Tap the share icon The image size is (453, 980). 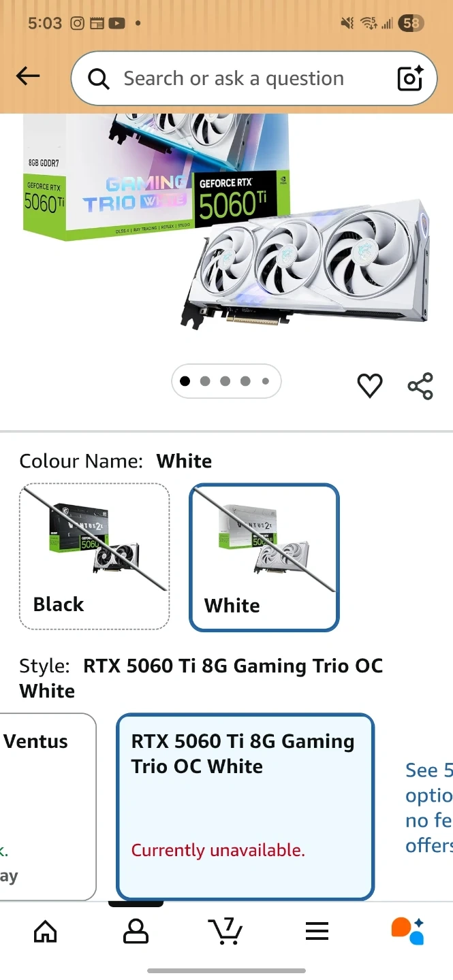(x=420, y=386)
